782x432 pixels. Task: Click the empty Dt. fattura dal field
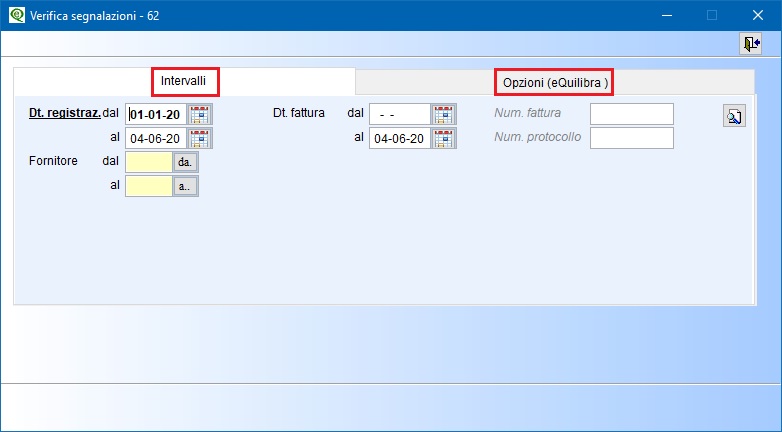399,114
